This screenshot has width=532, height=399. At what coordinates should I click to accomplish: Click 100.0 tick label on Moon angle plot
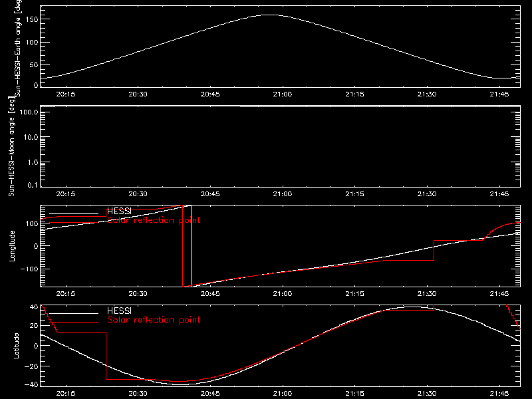point(29,112)
